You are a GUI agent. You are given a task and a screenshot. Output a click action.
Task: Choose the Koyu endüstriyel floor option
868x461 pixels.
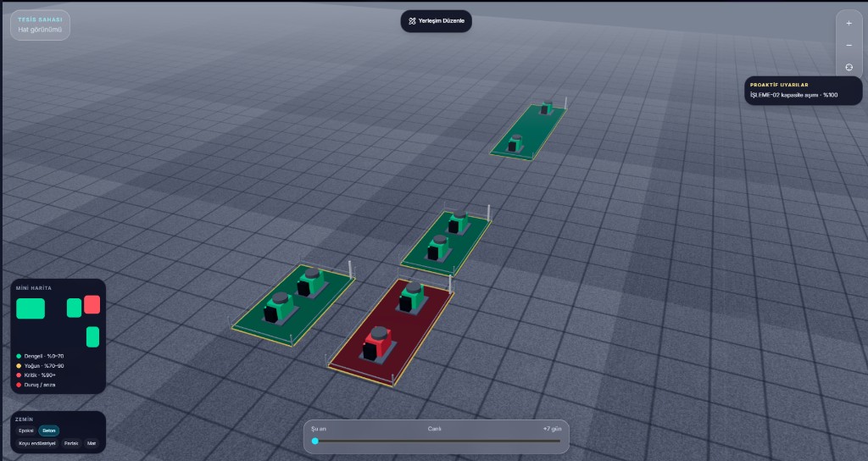(37, 443)
